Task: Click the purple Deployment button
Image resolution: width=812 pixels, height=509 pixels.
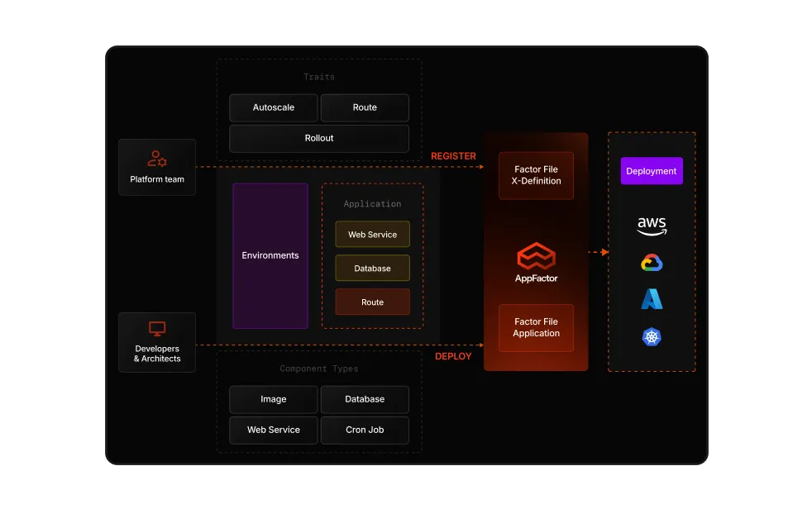Action: click(652, 171)
